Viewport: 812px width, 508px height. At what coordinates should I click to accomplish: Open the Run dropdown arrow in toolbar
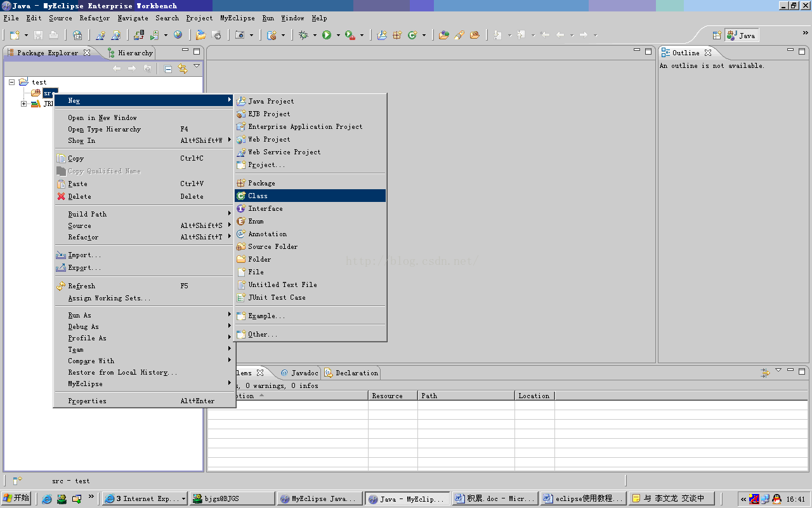[338, 35]
